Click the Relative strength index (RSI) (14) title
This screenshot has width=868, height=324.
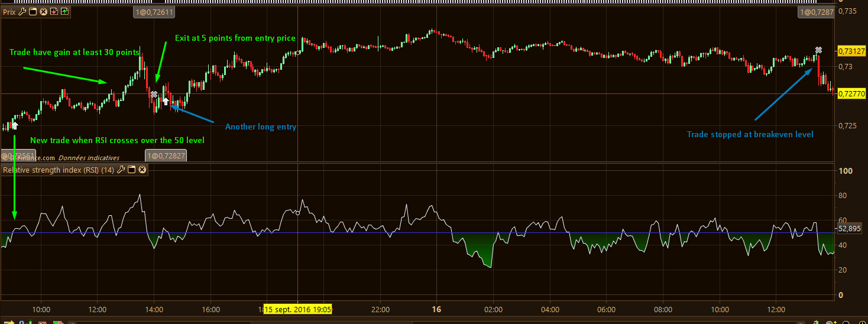point(59,170)
